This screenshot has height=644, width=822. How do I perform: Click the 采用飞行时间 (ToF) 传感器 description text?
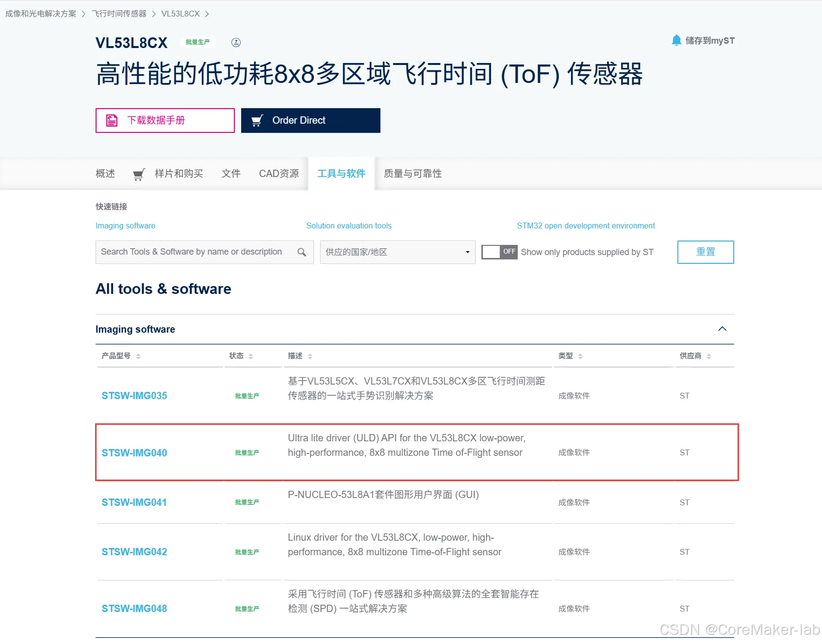click(413, 601)
